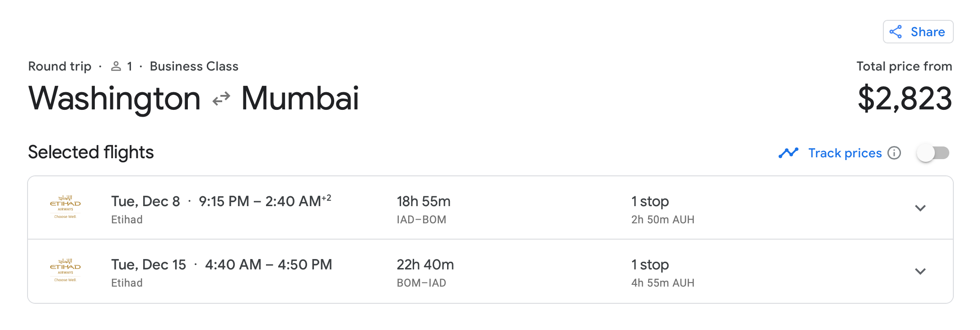Click the round-trip swap arrows between cities

point(221,99)
